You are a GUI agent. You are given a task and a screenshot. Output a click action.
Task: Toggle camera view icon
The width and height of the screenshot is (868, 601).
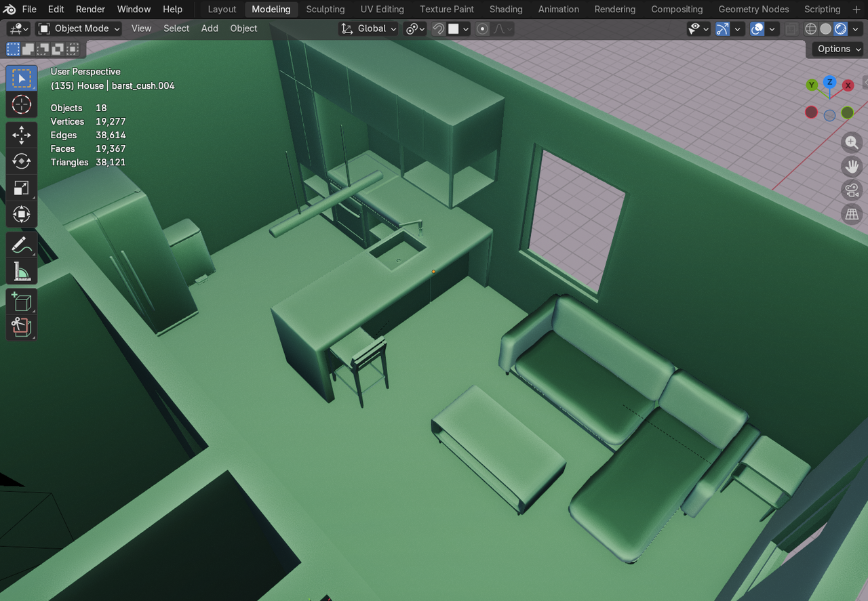coord(852,190)
